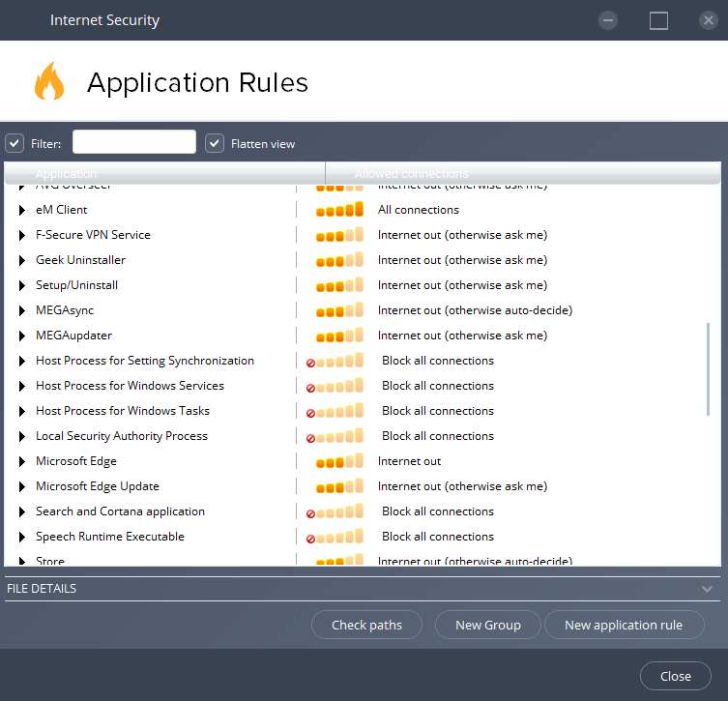Viewport: 728px width, 701px height.
Task: Toggle the Filter checkbox
Action: tap(15, 143)
